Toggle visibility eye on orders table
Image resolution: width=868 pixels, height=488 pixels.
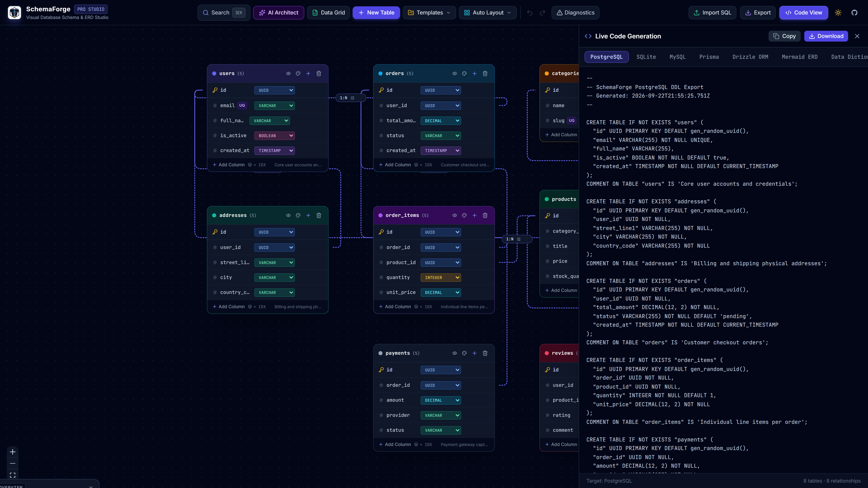point(455,73)
